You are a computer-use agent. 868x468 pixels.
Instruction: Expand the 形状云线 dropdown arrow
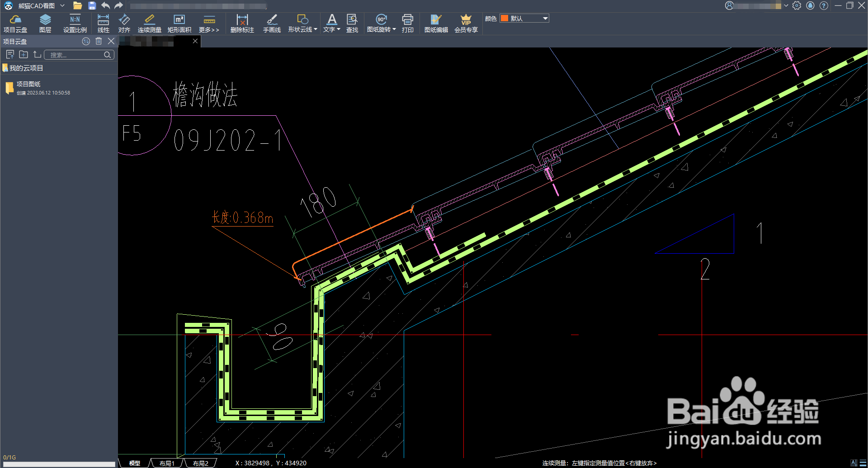[316, 29]
